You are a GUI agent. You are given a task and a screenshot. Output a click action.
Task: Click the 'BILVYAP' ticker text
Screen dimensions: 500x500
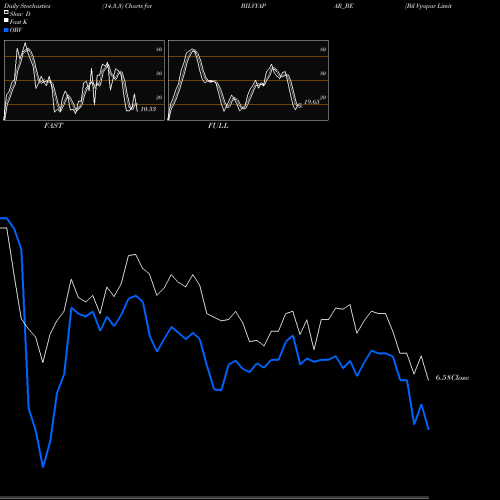coord(253,6)
